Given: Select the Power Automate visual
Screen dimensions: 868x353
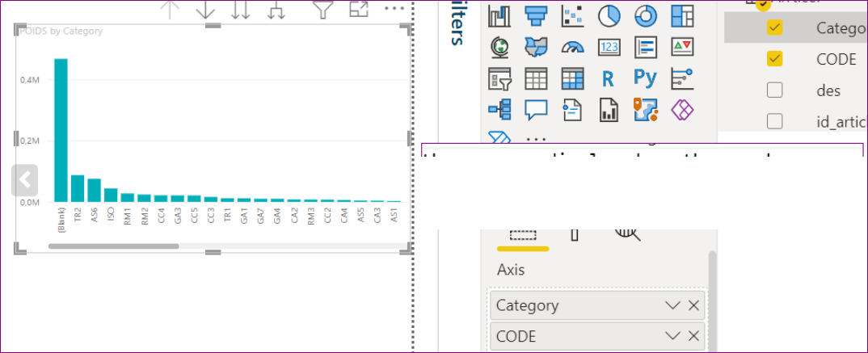Looking at the screenshot, I should [x=499, y=137].
